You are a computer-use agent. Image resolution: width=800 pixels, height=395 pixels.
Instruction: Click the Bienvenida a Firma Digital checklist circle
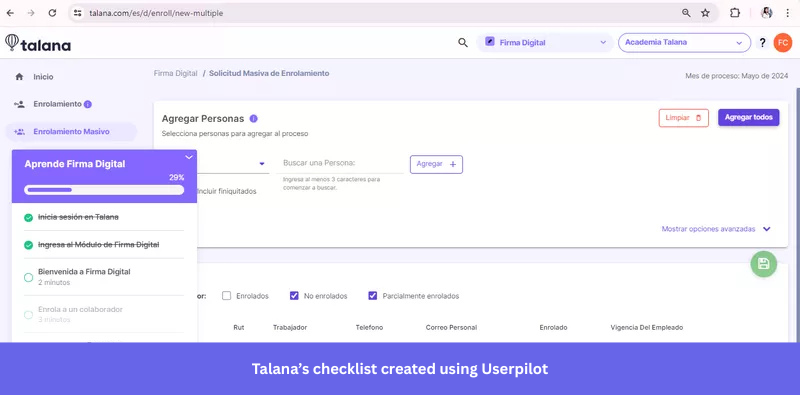29,277
